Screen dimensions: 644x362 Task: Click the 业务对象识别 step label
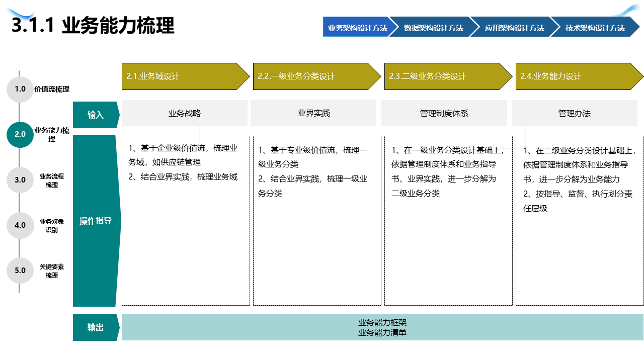click(52, 226)
